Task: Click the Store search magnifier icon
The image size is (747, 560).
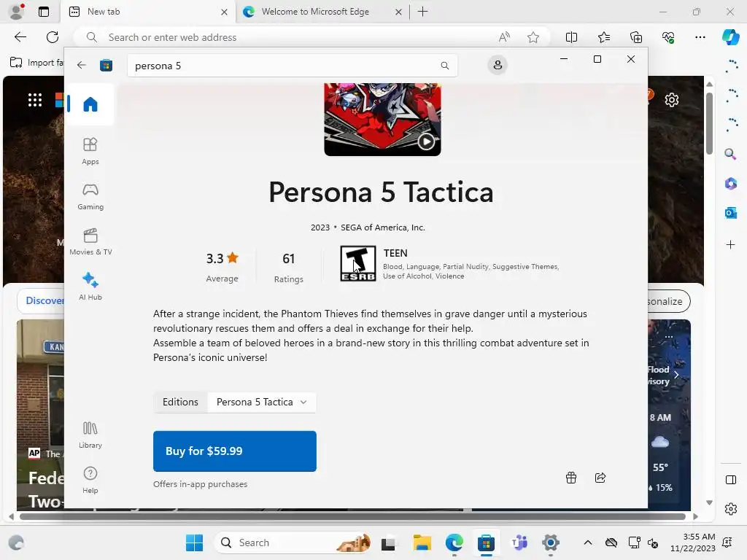Action: click(x=444, y=66)
